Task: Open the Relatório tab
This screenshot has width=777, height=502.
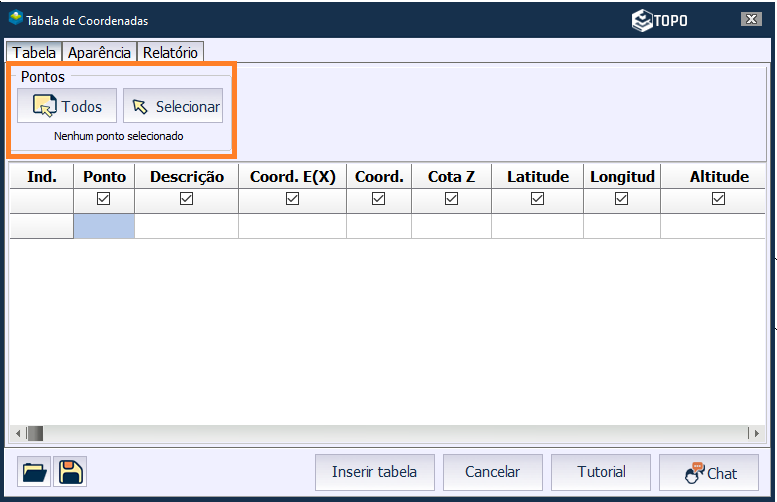Action: pos(171,53)
